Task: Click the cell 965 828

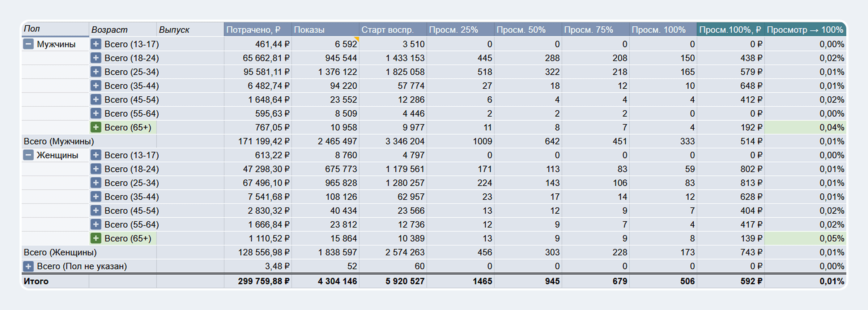Action: click(325, 183)
